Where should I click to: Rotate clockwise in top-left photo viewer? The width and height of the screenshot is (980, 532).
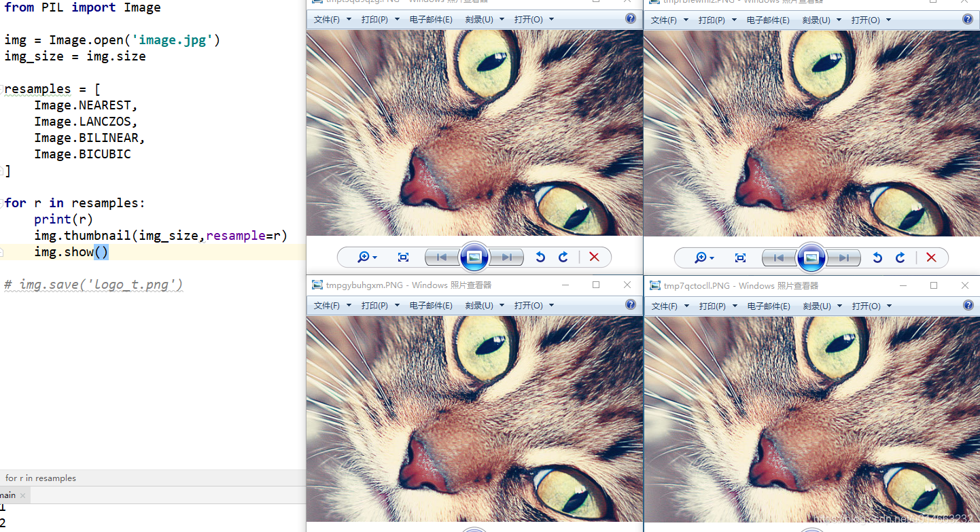(x=563, y=257)
